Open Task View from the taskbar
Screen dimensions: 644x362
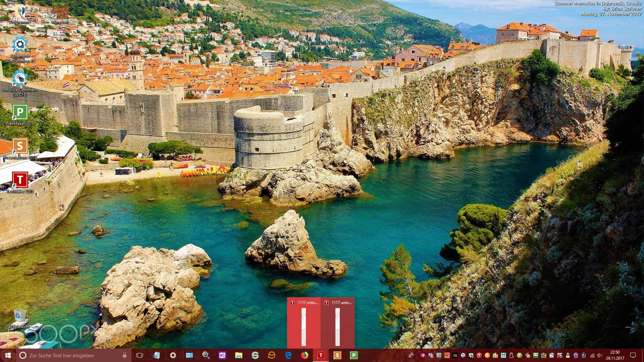(x=140, y=355)
